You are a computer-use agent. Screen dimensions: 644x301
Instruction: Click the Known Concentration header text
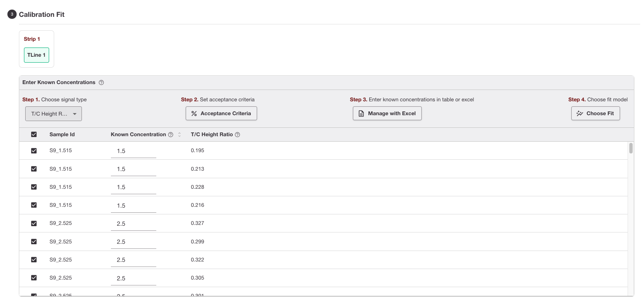(138, 135)
